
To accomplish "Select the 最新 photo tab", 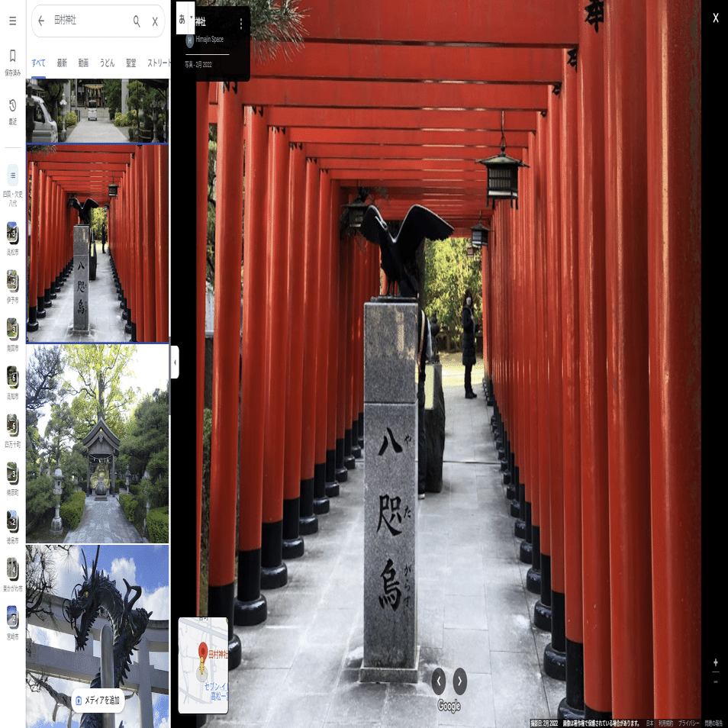I will 62,63.
